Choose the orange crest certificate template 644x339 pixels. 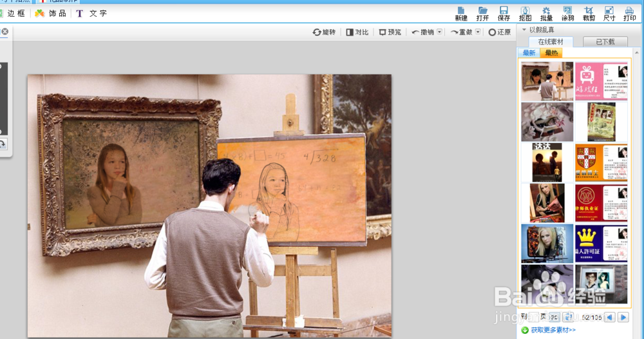pos(601,162)
